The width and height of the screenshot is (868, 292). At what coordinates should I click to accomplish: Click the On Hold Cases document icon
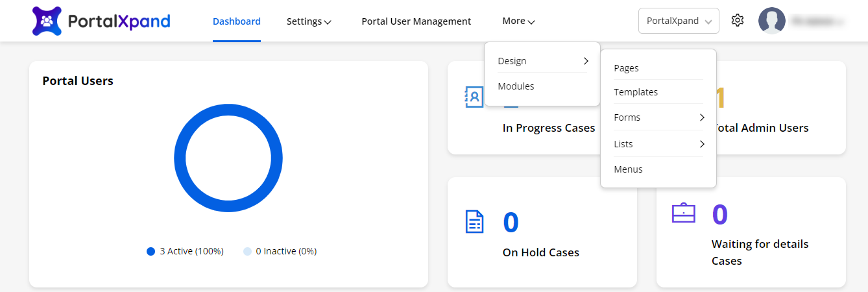pos(475,221)
